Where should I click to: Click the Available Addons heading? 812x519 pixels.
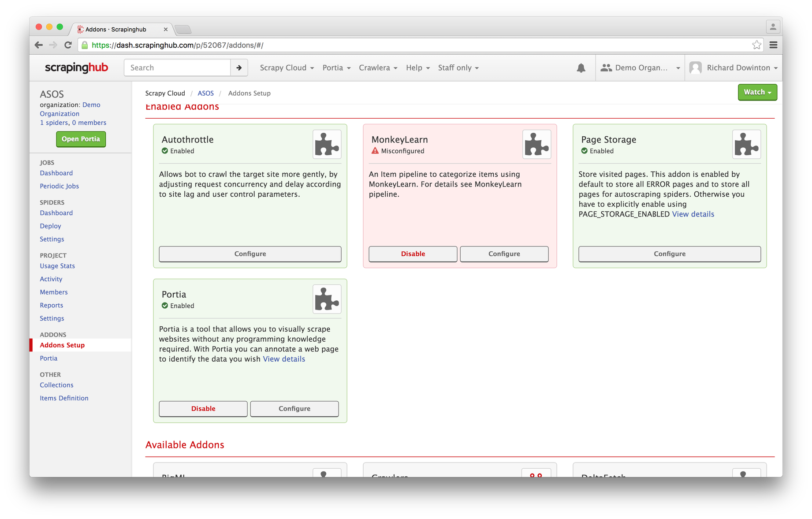pos(185,445)
